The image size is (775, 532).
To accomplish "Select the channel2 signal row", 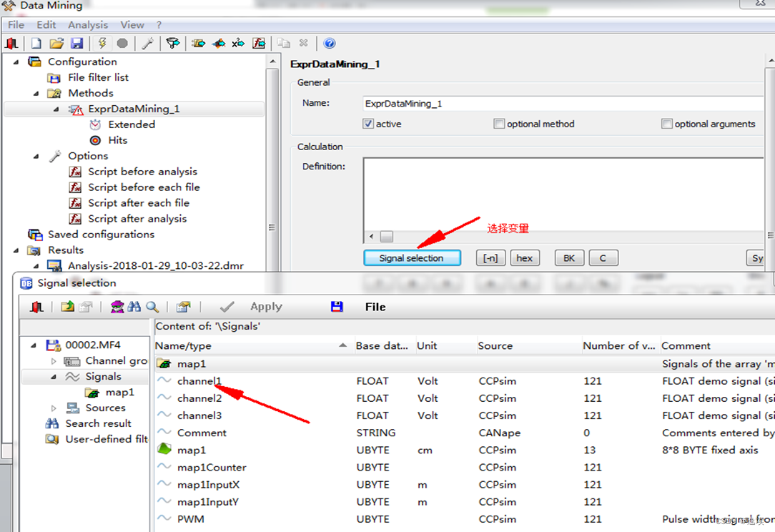I will (x=465, y=398).
